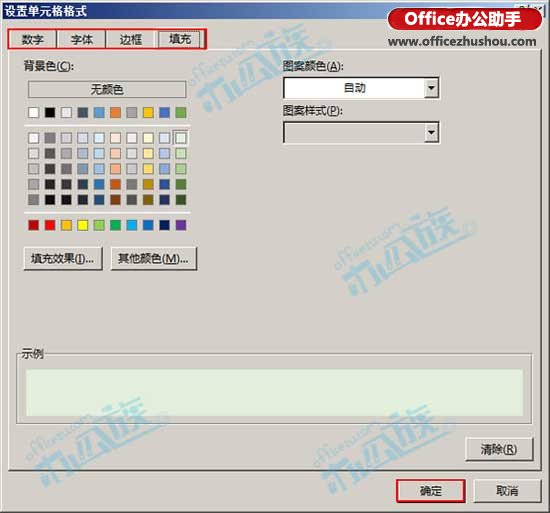Image resolution: width=550 pixels, height=513 pixels.
Task: Choose the orange standard swatch beside yellow
Action: (x=66, y=225)
